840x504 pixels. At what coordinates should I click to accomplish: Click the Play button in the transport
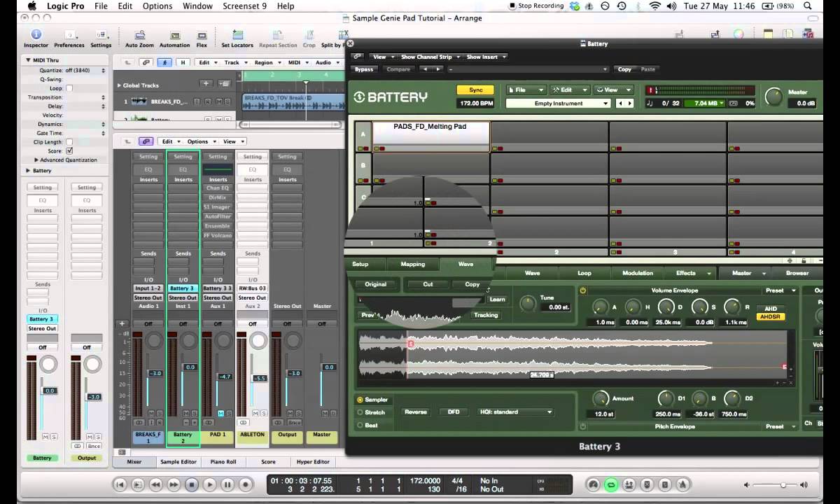click(209, 484)
